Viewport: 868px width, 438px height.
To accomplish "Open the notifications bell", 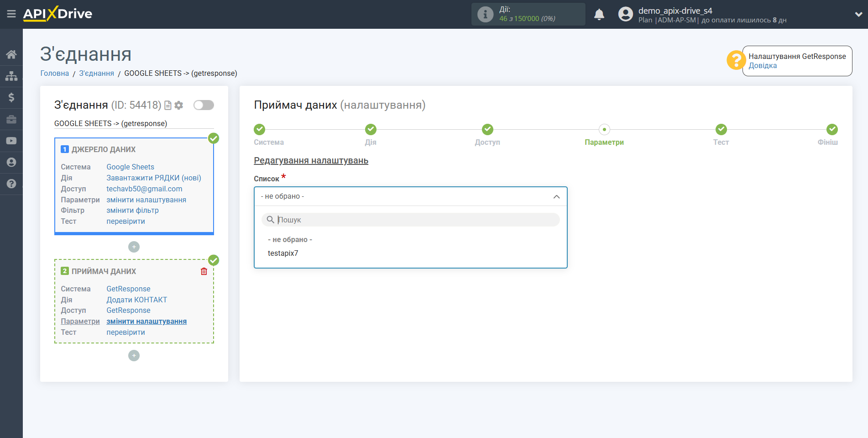I will tap(599, 14).
